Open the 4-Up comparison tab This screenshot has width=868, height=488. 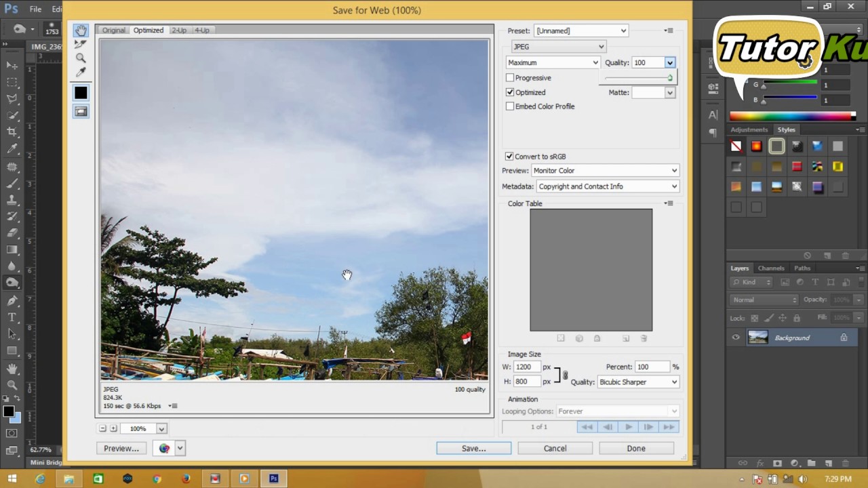point(202,30)
